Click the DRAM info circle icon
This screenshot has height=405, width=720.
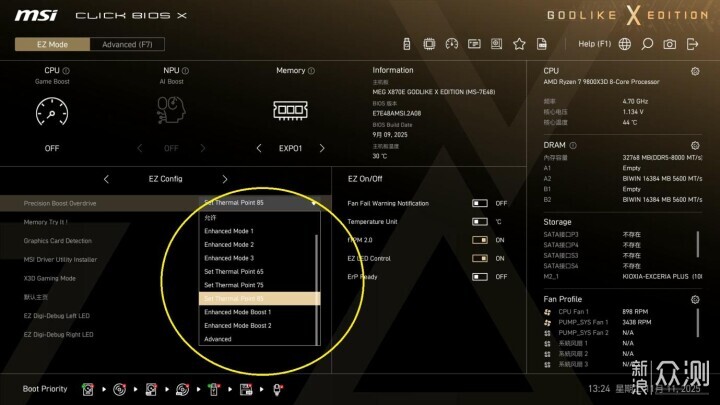coord(573,146)
